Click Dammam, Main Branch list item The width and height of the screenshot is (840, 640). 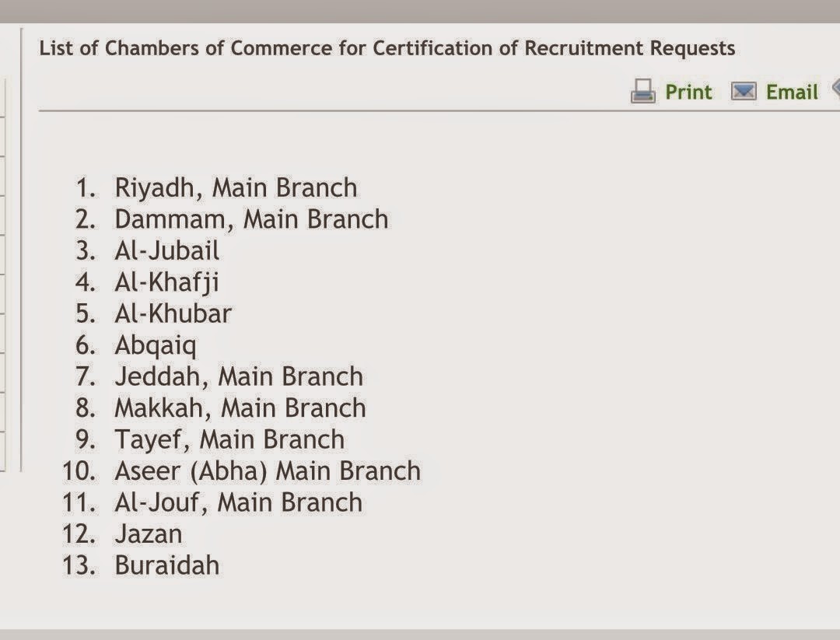[251, 219]
